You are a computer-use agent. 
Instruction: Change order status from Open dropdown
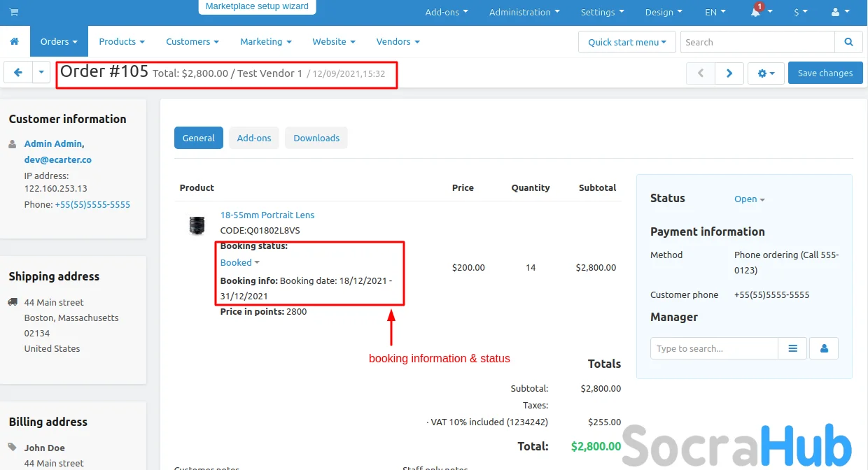(x=749, y=199)
